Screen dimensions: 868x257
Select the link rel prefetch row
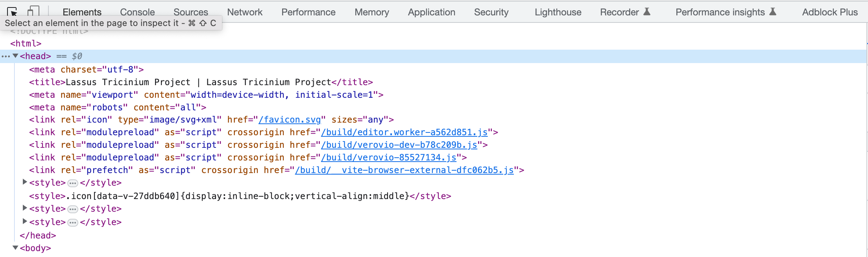[433, 170]
